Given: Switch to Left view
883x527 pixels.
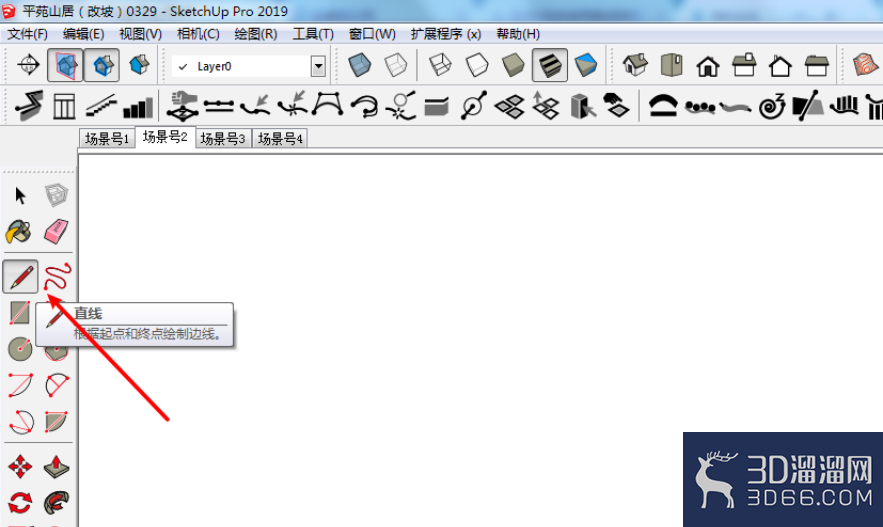Looking at the screenshot, I should point(817,65).
